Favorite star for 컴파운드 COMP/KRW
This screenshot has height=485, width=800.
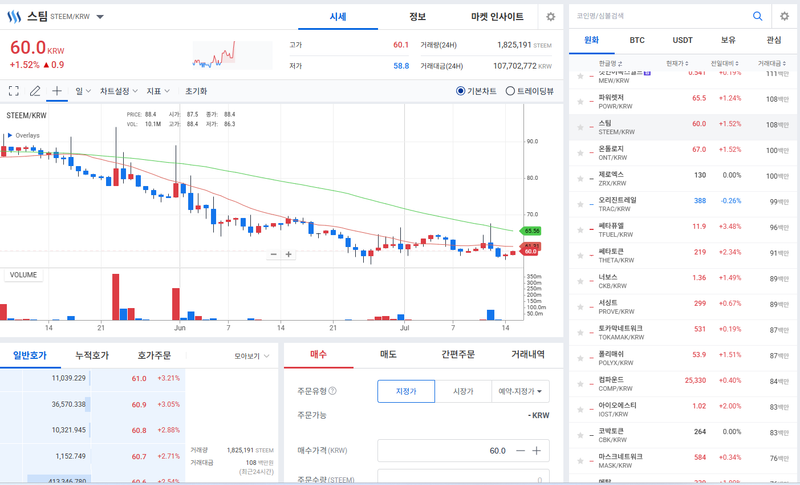[x=580, y=384]
